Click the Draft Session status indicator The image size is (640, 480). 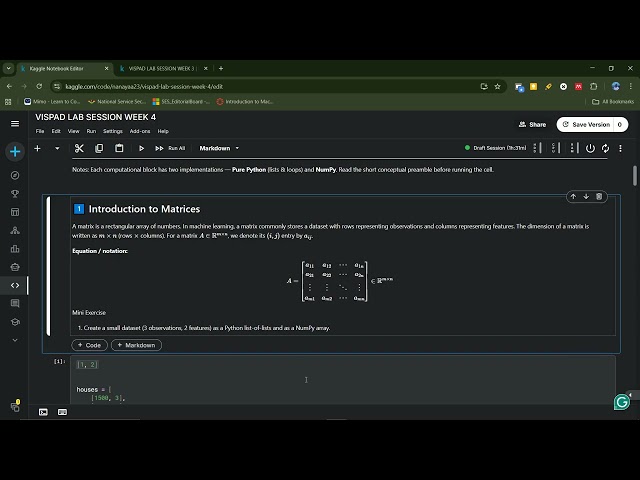coord(496,148)
